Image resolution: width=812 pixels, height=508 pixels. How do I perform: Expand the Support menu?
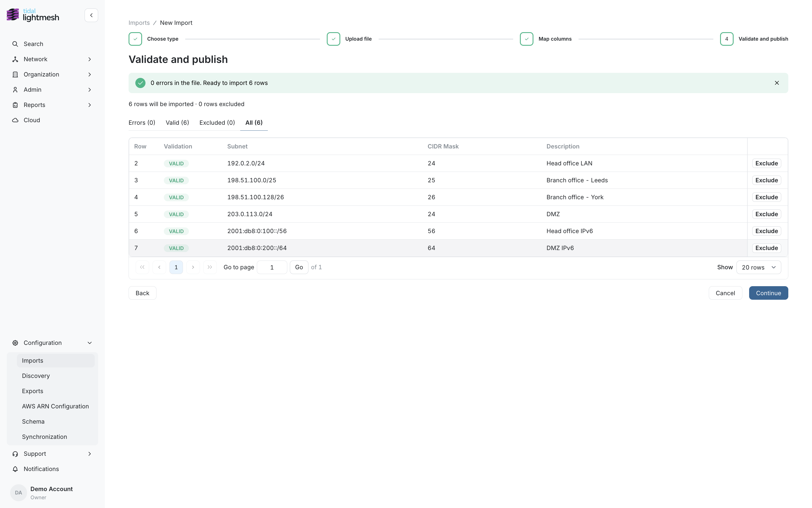coord(52,454)
